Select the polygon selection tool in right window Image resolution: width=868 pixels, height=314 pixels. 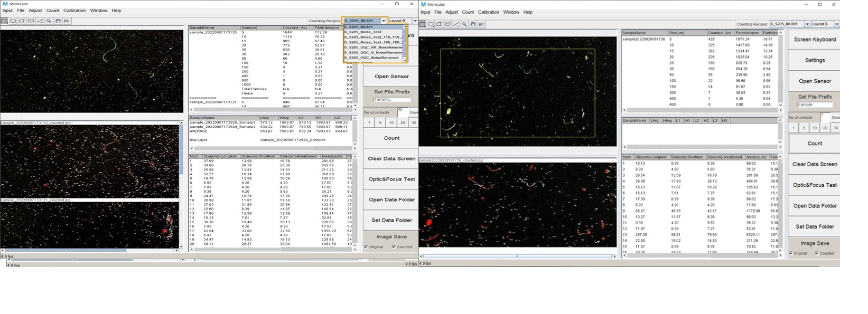pyautogui.click(x=439, y=24)
